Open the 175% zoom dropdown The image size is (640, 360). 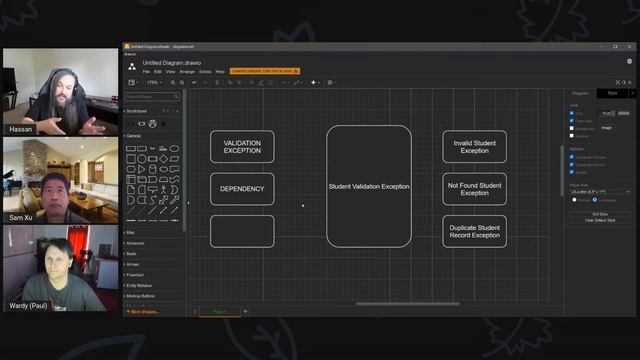[154, 82]
